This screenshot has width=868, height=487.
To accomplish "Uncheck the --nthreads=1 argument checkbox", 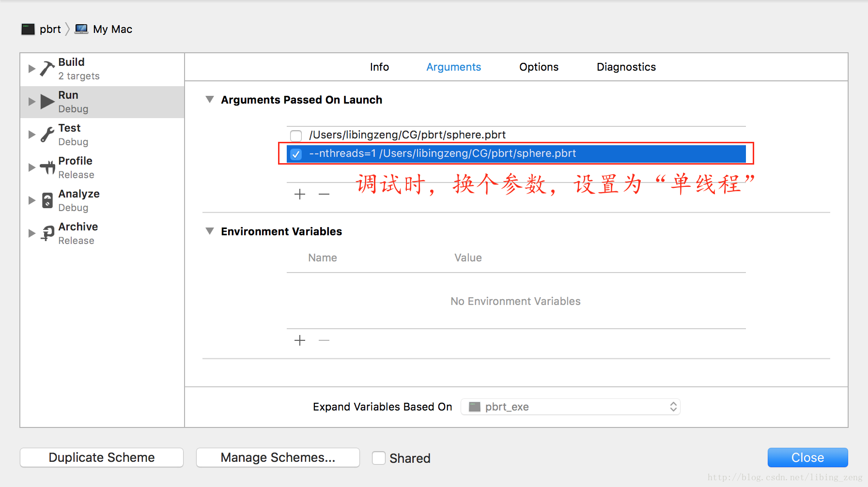I will [x=296, y=154].
